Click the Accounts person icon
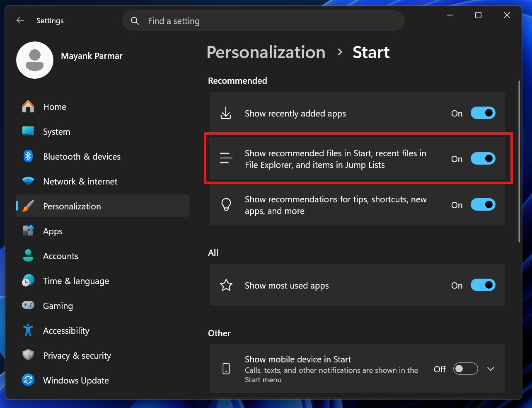 pos(28,256)
